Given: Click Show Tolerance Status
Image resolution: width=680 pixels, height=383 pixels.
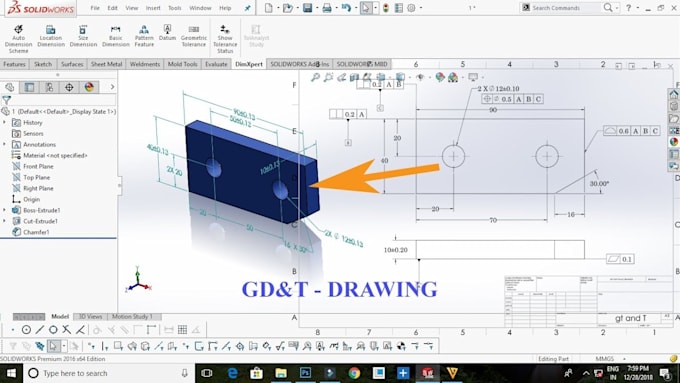Looking at the screenshot, I should pos(225,39).
